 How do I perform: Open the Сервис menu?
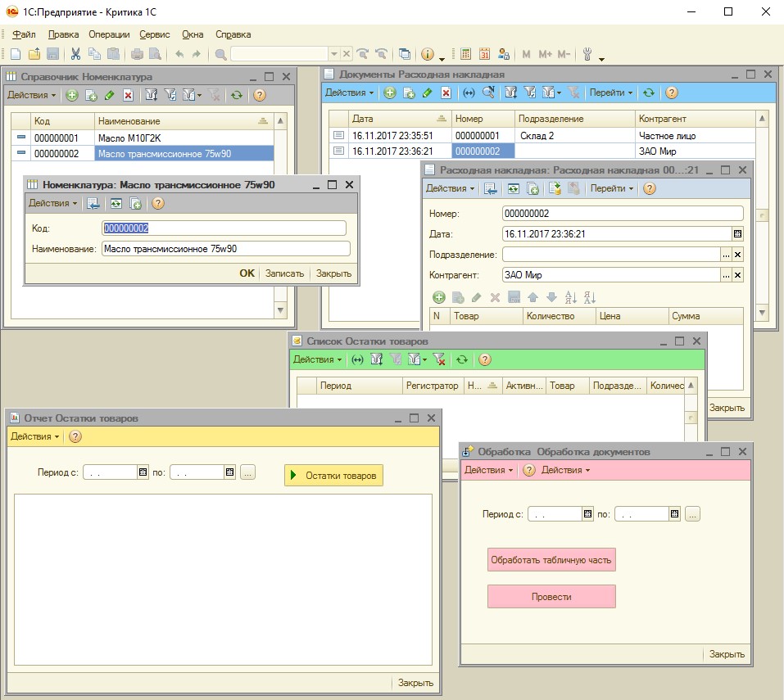[x=155, y=34]
